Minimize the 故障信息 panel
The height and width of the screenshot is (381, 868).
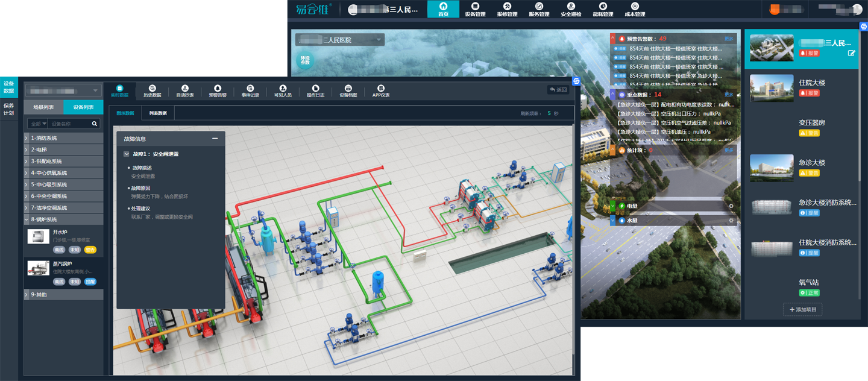click(215, 139)
